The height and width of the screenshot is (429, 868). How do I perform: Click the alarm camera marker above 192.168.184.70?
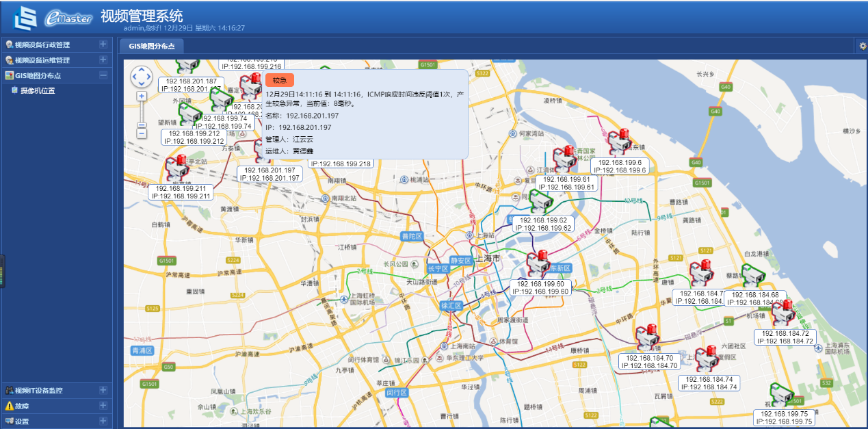(647, 338)
